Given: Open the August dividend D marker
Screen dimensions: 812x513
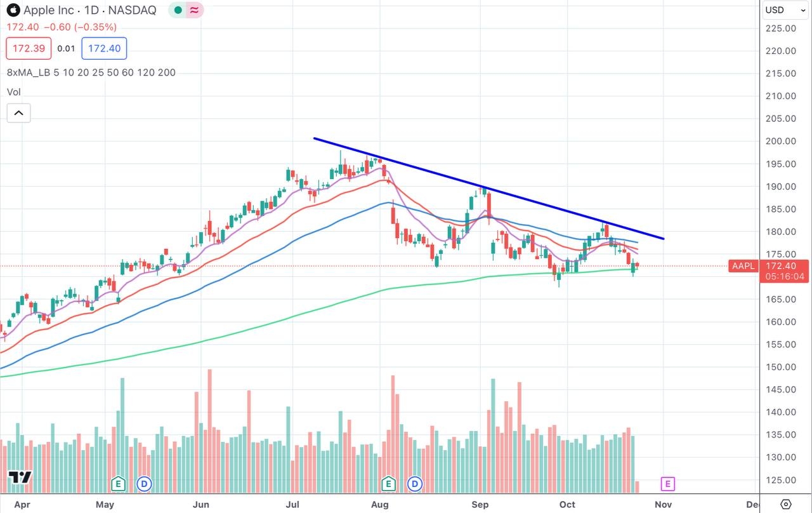Looking at the screenshot, I should click(x=416, y=484).
